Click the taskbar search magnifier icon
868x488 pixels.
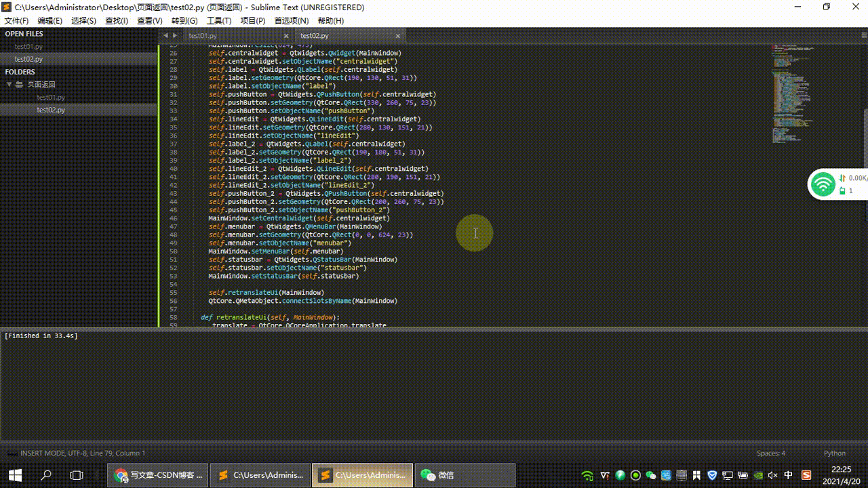tap(46, 475)
